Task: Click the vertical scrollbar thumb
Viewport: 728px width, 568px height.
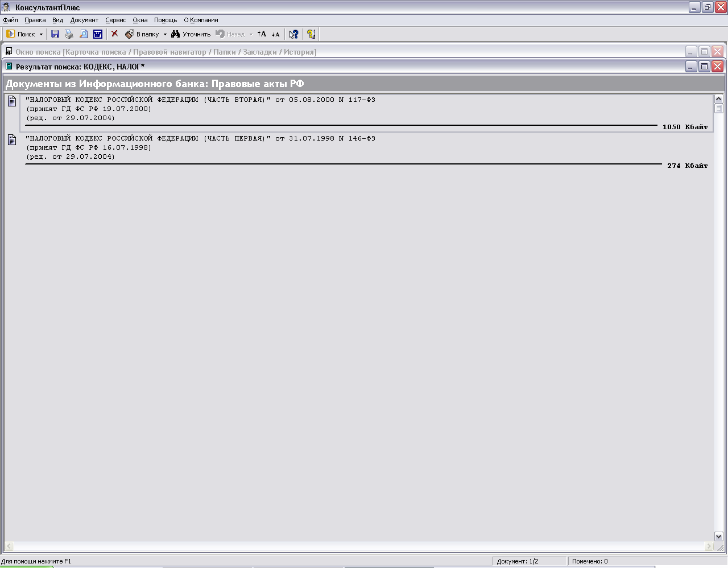Action: (719, 108)
